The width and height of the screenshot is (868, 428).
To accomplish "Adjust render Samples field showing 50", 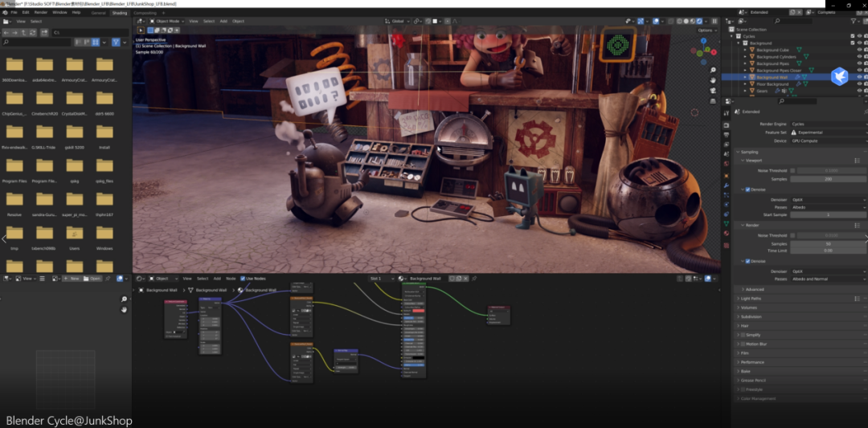I will click(x=829, y=244).
